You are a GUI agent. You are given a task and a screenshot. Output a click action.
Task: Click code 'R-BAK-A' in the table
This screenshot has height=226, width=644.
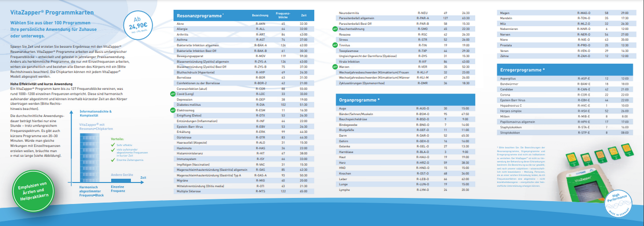[x=261, y=45]
